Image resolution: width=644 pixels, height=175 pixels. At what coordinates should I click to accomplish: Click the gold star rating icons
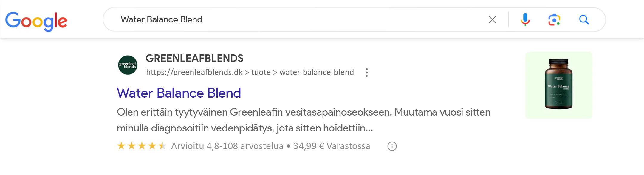(142, 146)
